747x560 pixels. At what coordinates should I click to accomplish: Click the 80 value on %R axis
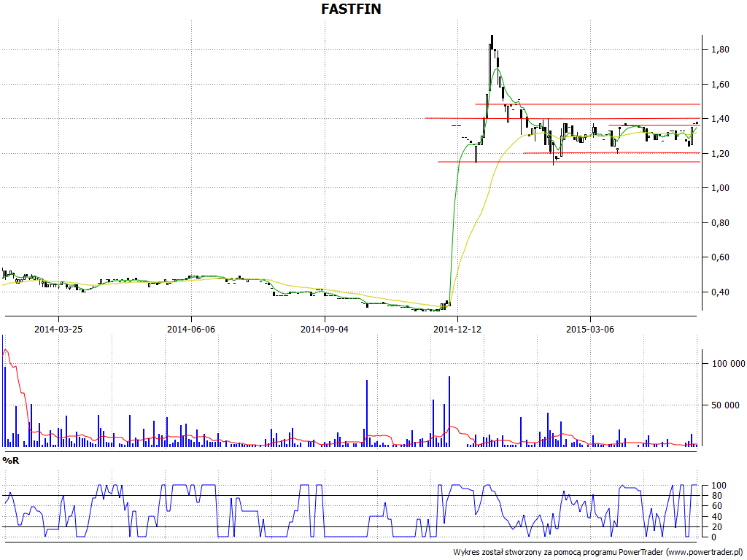tap(716, 496)
